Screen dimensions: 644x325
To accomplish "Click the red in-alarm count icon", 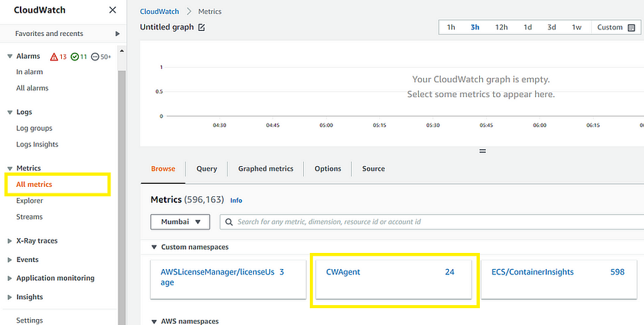I will [54, 57].
